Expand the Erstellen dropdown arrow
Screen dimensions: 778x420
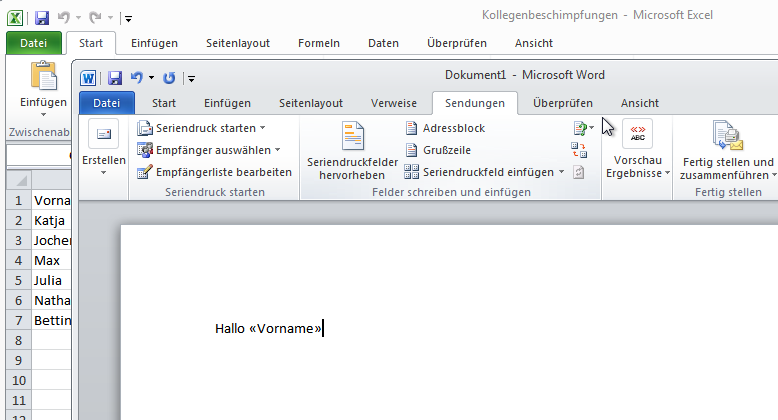coord(103,173)
